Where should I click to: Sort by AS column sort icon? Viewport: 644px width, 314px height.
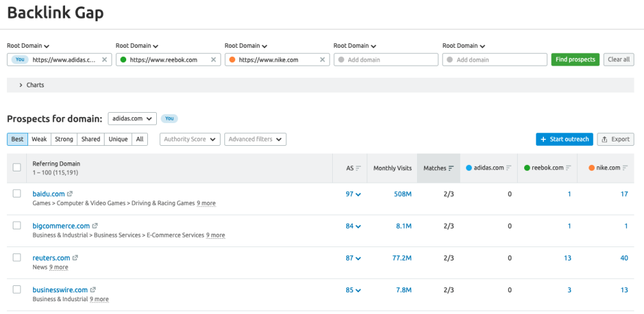358,168
